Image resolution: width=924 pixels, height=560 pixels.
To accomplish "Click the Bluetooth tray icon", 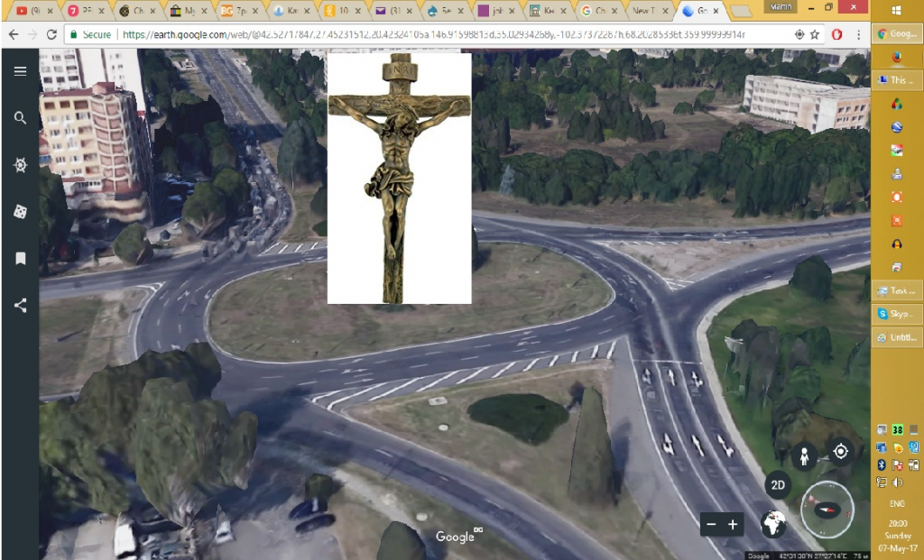I will point(882,465).
